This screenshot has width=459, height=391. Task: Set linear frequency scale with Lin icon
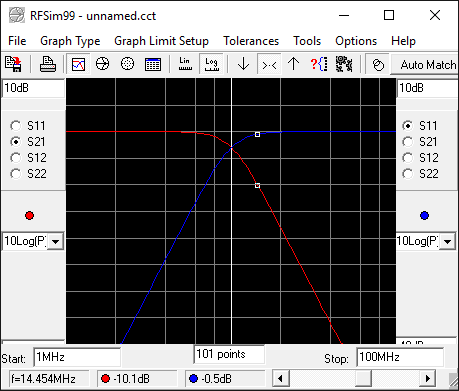185,64
